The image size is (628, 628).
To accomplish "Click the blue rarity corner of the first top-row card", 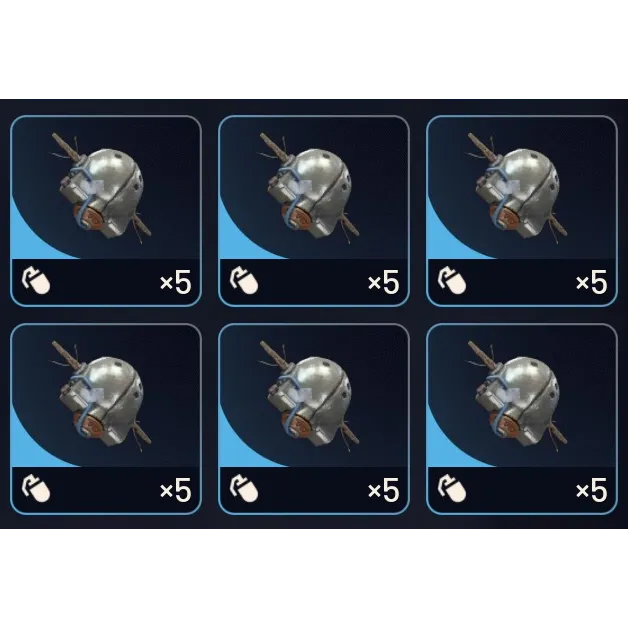I will tap(26, 240).
